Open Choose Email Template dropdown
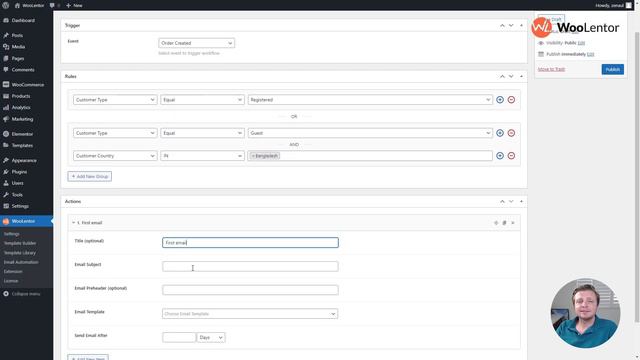Screen dimensions: 640x360 coord(250,313)
